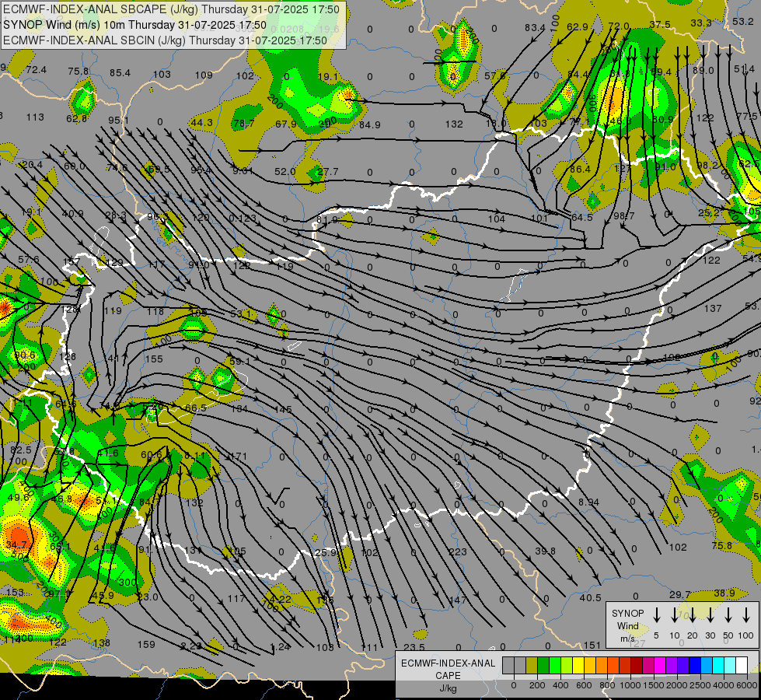Click the SYNOP legend arrow for 5 m/s

(x=657, y=615)
